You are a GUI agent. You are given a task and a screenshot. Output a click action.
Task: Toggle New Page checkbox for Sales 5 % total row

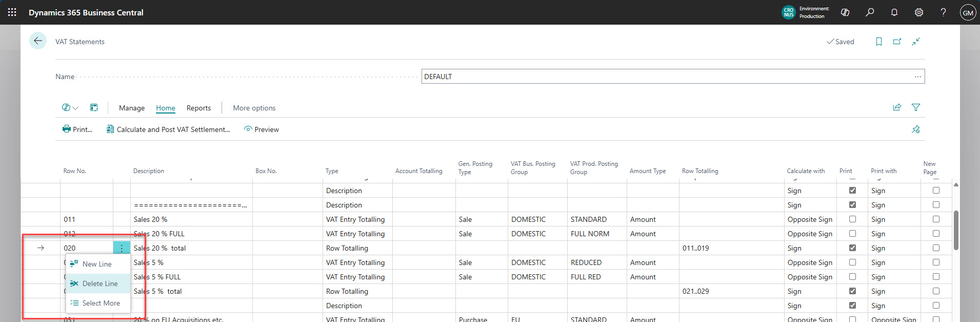tap(936, 291)
